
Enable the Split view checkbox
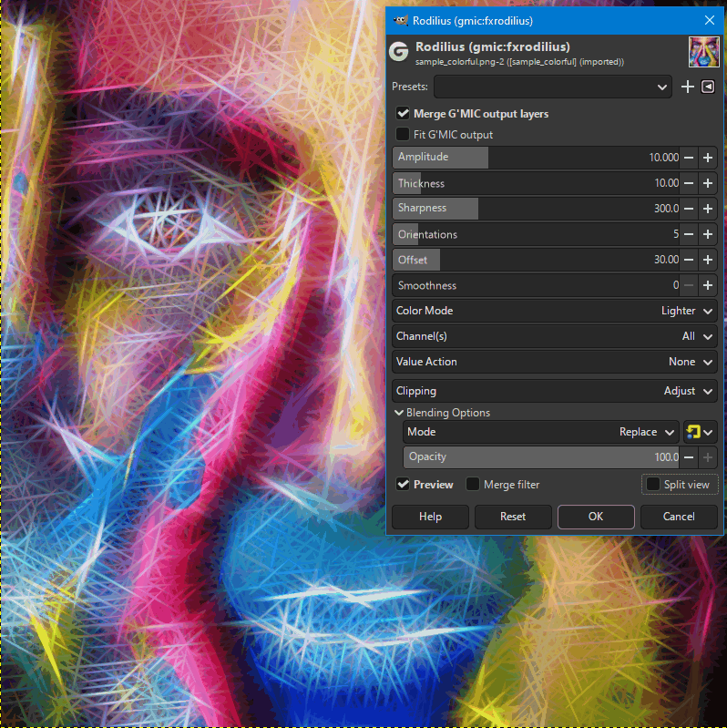(x=652, y=484)
